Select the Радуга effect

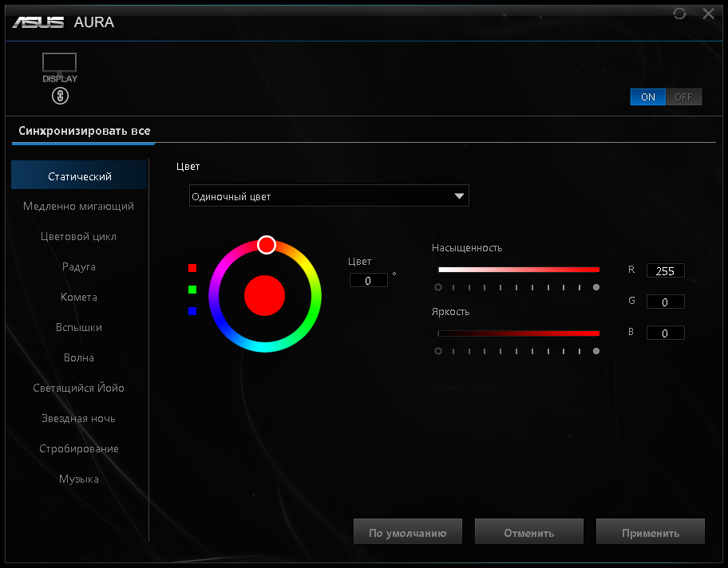(79, 266)
